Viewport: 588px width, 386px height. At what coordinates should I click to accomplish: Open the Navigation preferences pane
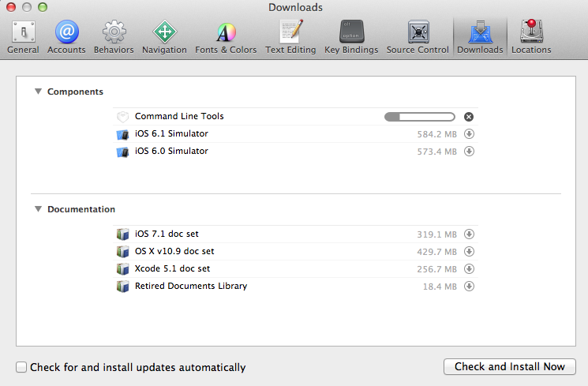[164, 37]
